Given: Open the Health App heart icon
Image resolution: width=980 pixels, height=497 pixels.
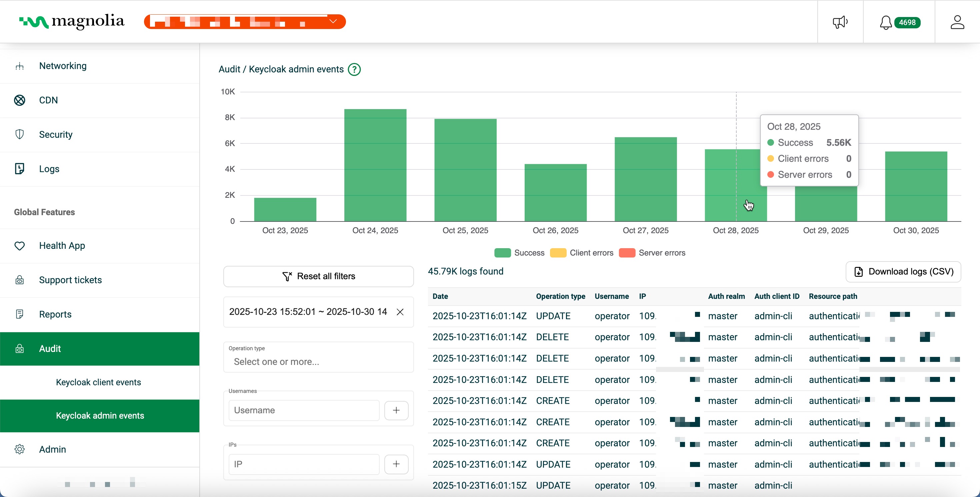Looking at the screenshot, I should tap(19, 245).
